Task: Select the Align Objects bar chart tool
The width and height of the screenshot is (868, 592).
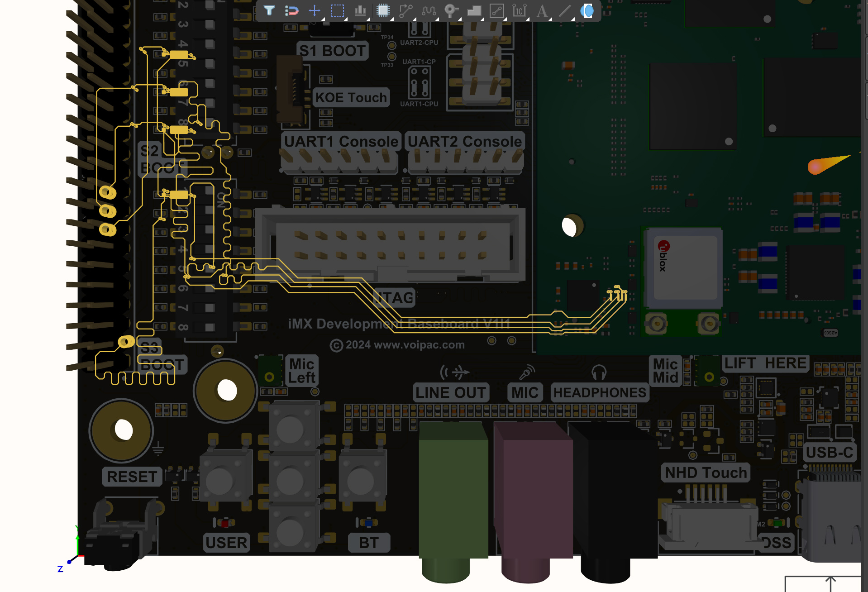Action: pos(360,10)
